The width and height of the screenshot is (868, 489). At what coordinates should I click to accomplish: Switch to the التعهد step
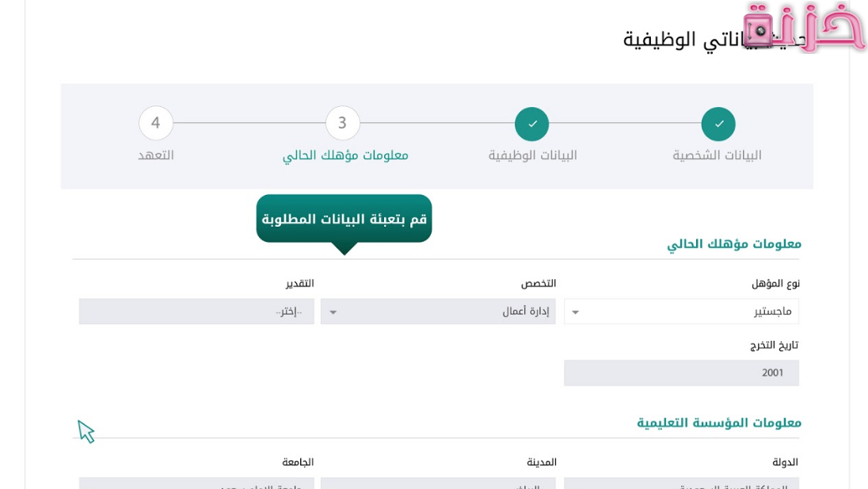click(155, 155)
